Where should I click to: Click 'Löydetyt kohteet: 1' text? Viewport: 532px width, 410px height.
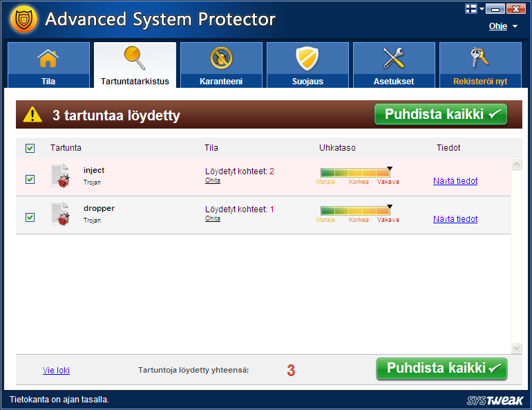click(240, 209)
